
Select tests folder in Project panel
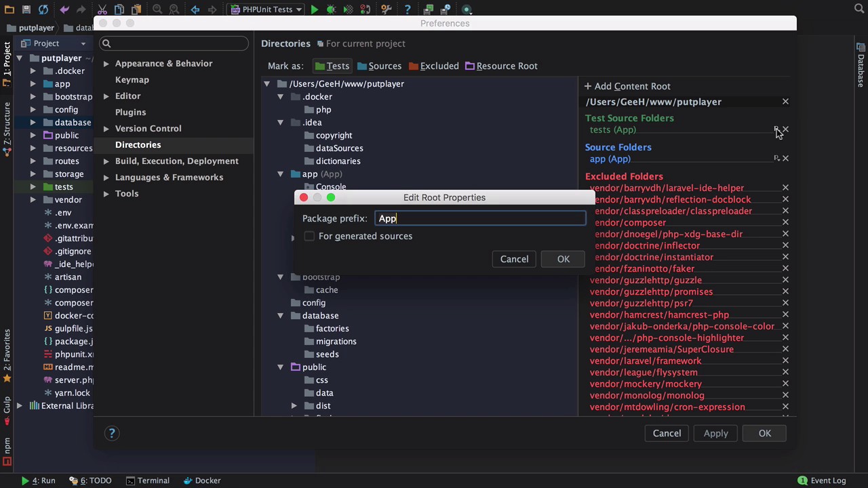coord(64,187)
